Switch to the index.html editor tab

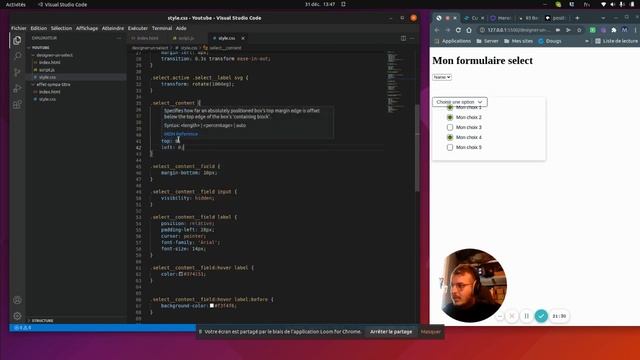pos(146,38)
